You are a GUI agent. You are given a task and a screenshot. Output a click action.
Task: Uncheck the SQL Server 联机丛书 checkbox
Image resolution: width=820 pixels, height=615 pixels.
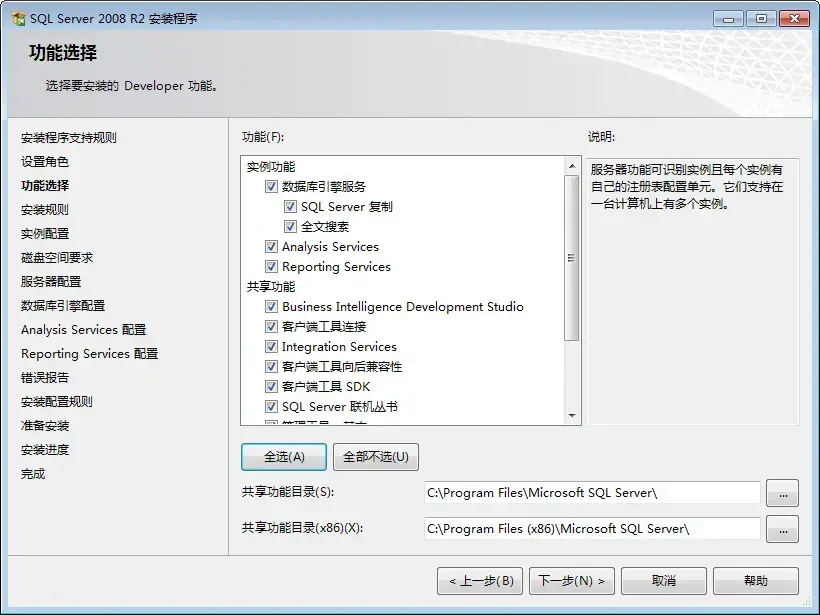(x=271, y=406)
